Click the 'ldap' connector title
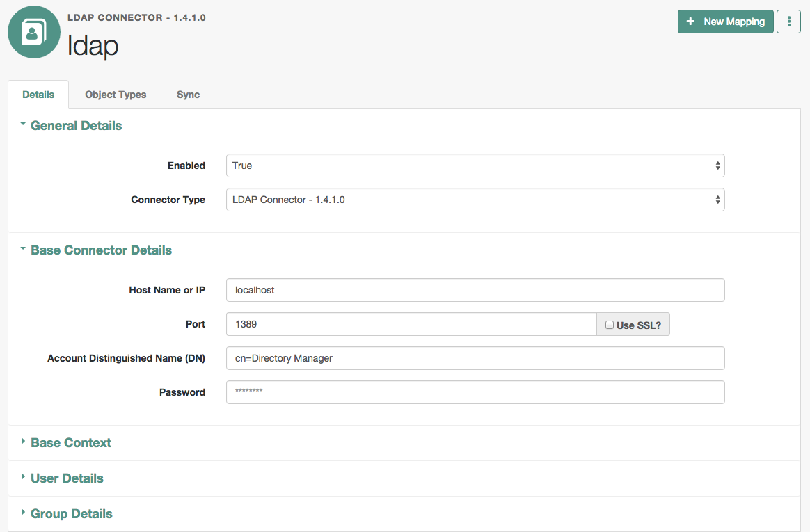The image size is (810, 532). [93, 45]
